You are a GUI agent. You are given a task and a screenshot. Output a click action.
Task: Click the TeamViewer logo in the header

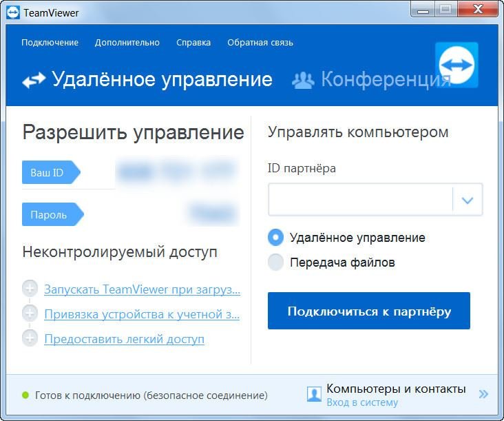click(x=456, y=64)
